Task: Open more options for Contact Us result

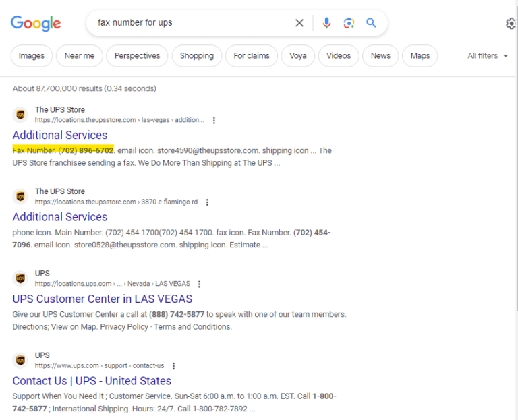Action: tap(173, 366)
